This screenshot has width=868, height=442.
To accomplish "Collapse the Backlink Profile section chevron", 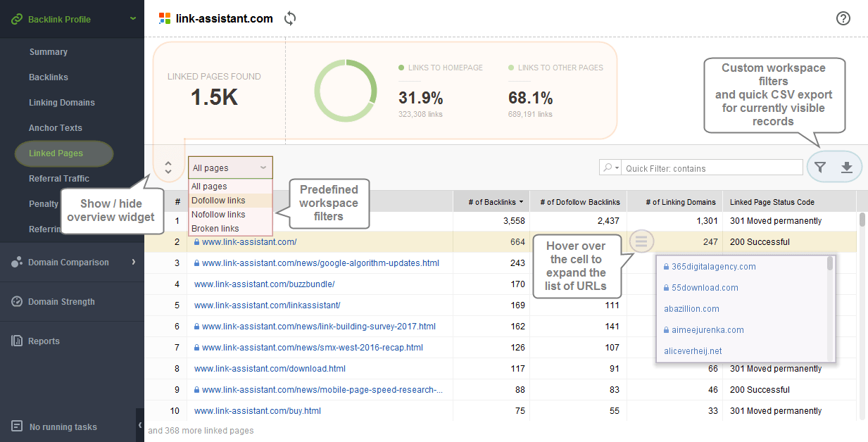I will tap(133, 18).
